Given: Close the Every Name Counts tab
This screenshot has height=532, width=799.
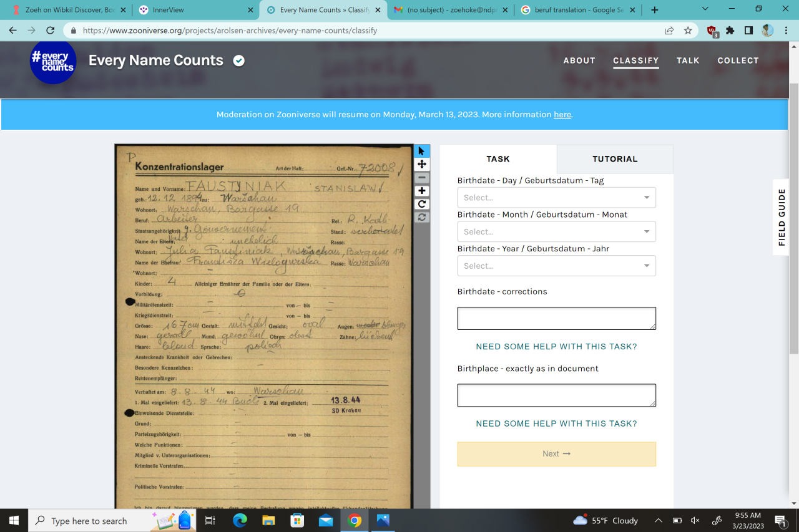Looking at the screenshot, I should click(378, 10).
